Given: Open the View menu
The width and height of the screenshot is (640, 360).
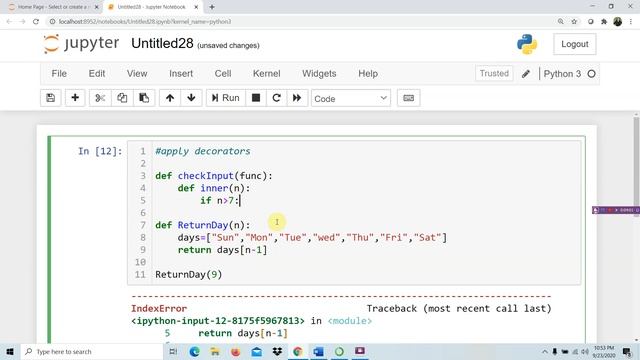Looking at the screenshot, I should (x=137, y=73).
